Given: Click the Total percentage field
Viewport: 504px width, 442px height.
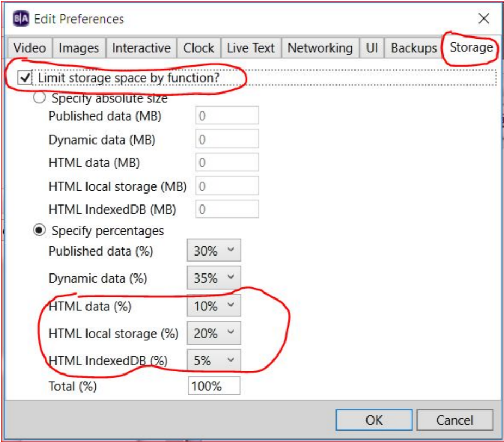Looking at the screenshot, I should click(x=214, y=387).
